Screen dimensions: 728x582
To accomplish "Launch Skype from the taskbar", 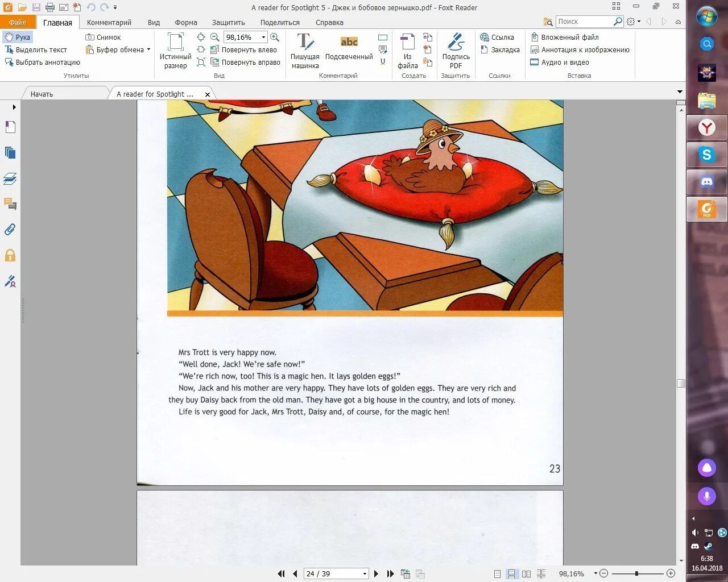I will (707, 154).
